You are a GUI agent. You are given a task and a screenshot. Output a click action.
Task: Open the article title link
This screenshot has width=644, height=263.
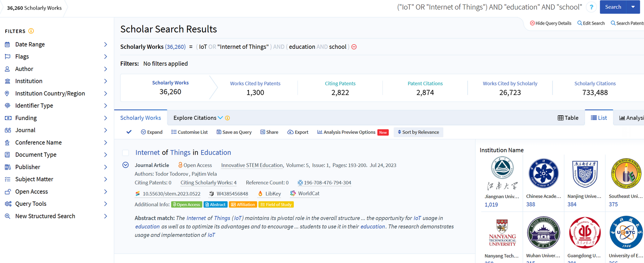point(183,153)
